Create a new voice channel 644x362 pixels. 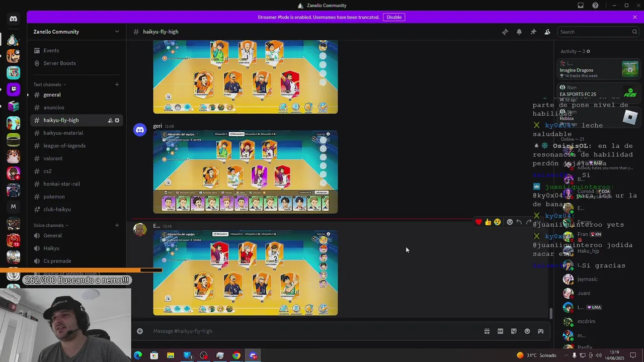[117, 225]
